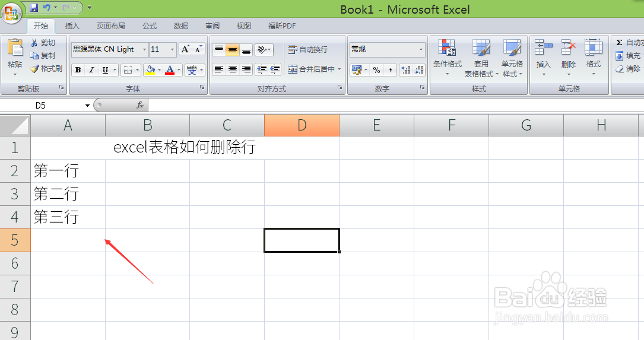
Task: Switch to the 插入 ribbon tab
Action: (72, 26)
